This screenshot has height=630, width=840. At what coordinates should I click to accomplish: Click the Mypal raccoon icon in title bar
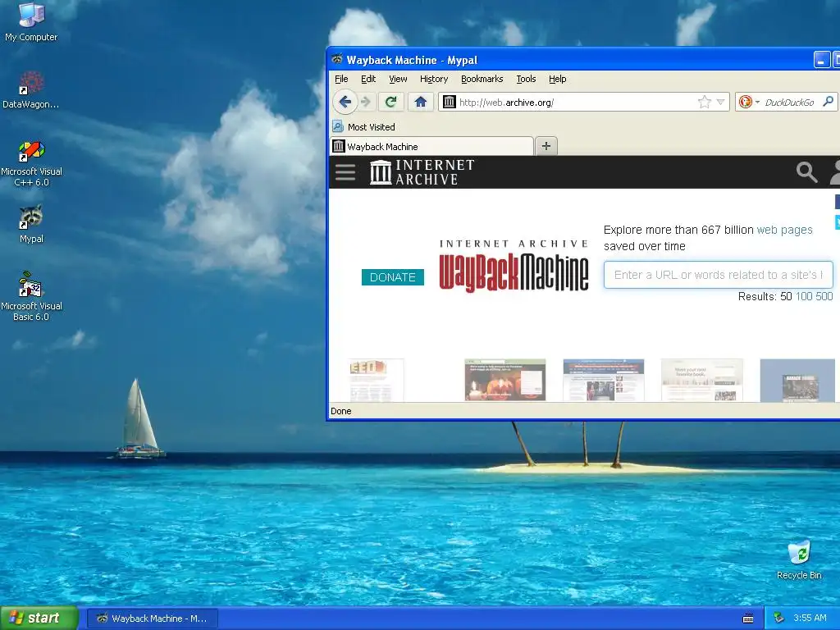tap(337, 59)
